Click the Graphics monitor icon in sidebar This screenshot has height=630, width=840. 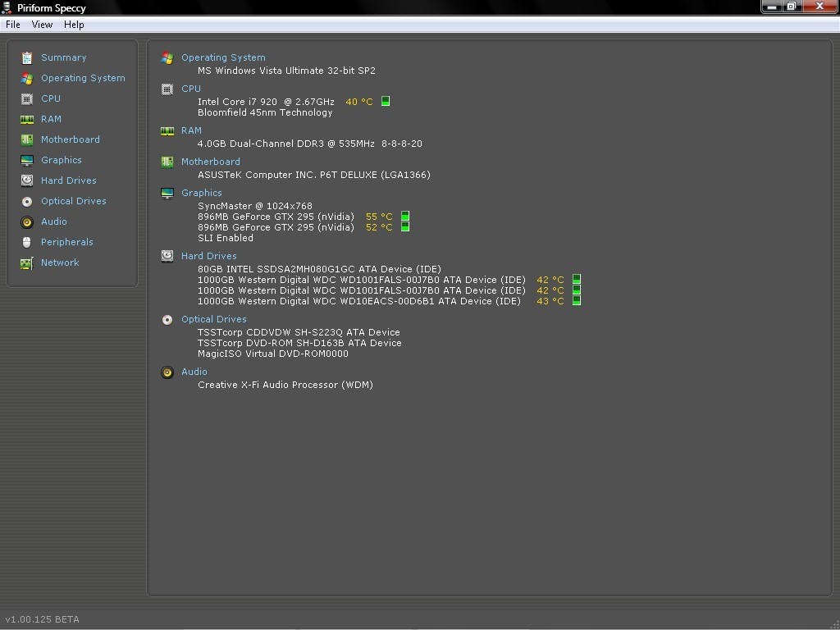[x=27, y=160]
